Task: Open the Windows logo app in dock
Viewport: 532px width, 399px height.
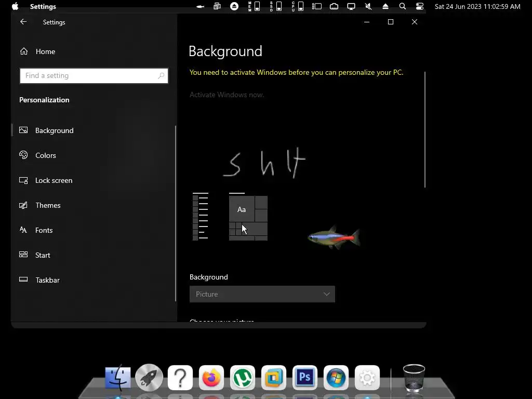Action: (336, 378)
